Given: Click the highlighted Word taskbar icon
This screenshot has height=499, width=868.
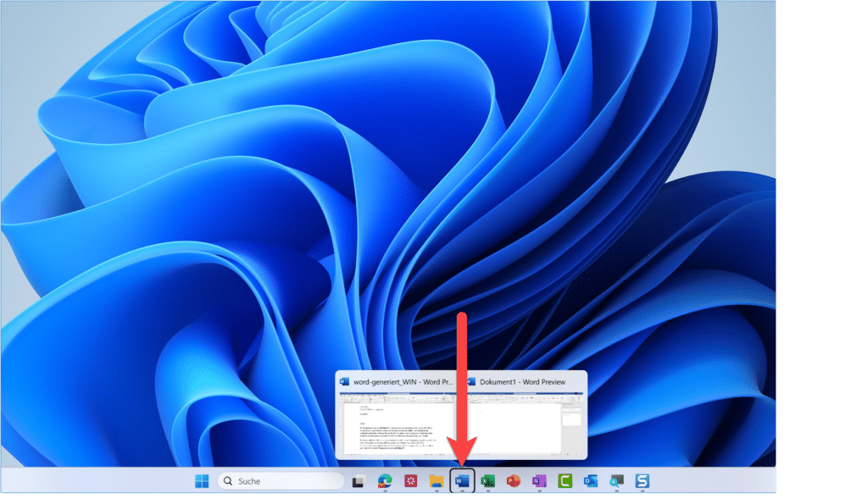Looking at the screenshot, I should coord(462,480).
